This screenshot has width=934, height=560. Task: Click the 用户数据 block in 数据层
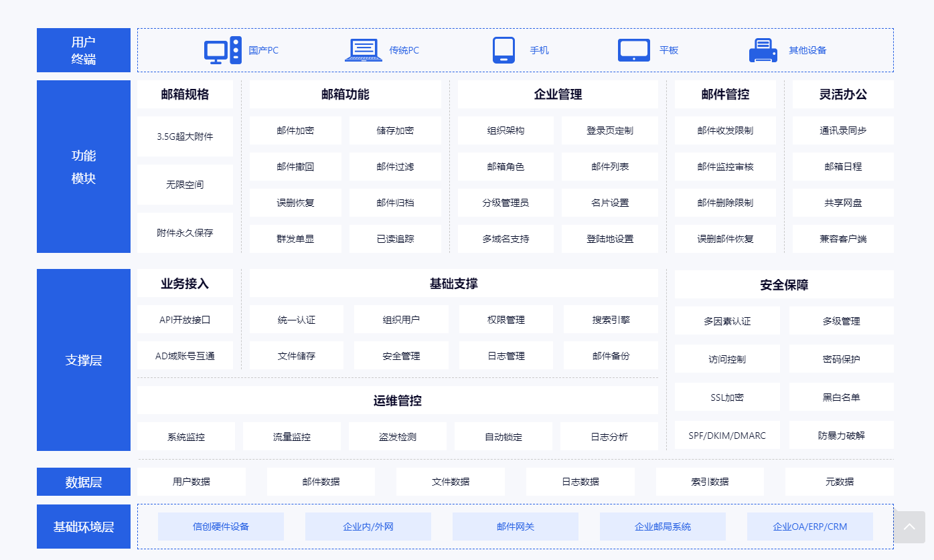pos(191,481)
